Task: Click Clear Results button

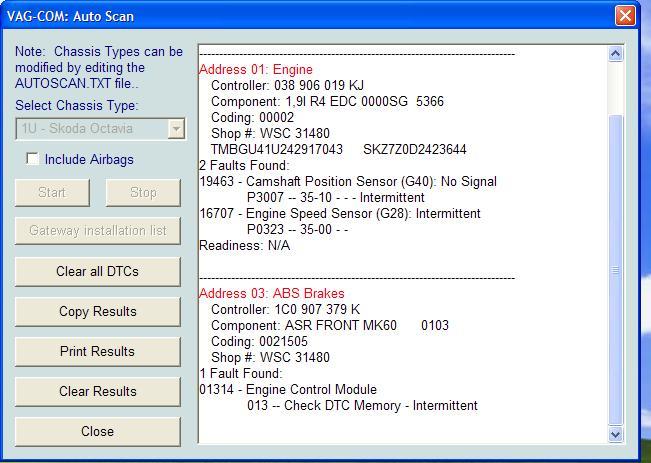Action: point(98,391)
